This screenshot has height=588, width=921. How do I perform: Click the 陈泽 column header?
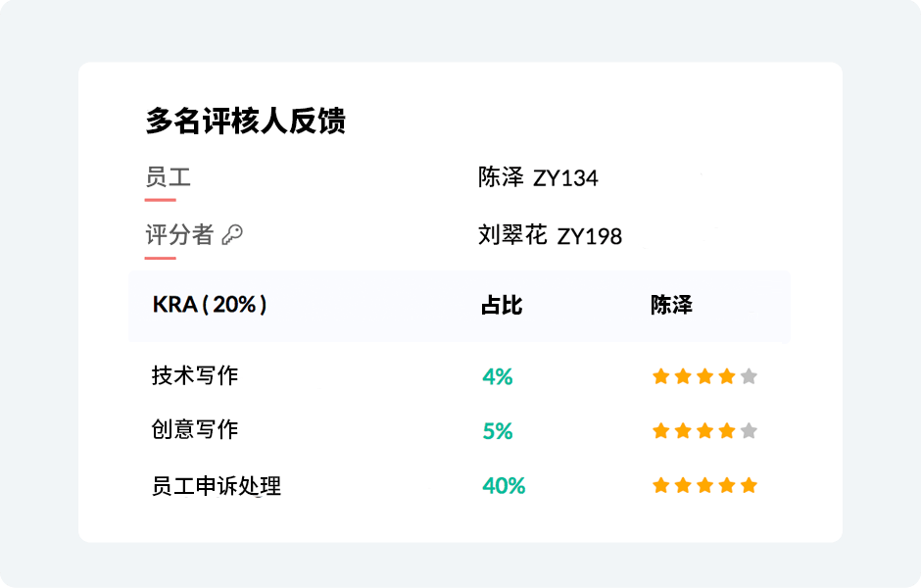[x=671, y=305]
